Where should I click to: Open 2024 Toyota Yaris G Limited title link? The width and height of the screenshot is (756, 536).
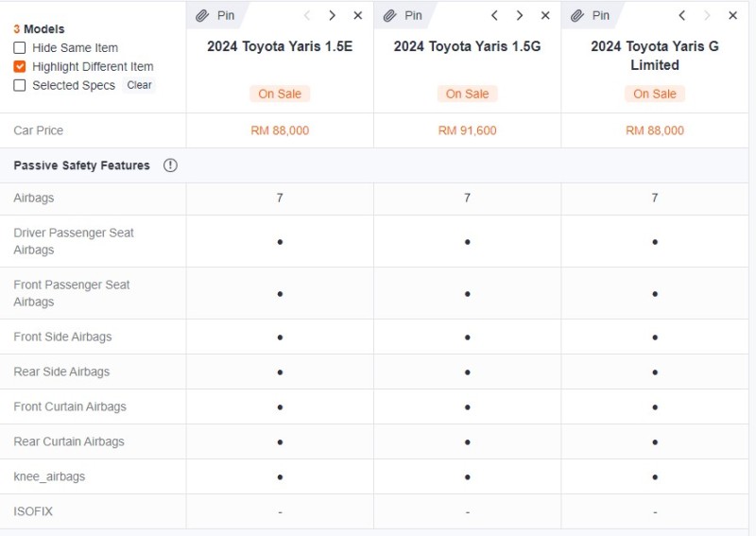(x=655, y=56)
